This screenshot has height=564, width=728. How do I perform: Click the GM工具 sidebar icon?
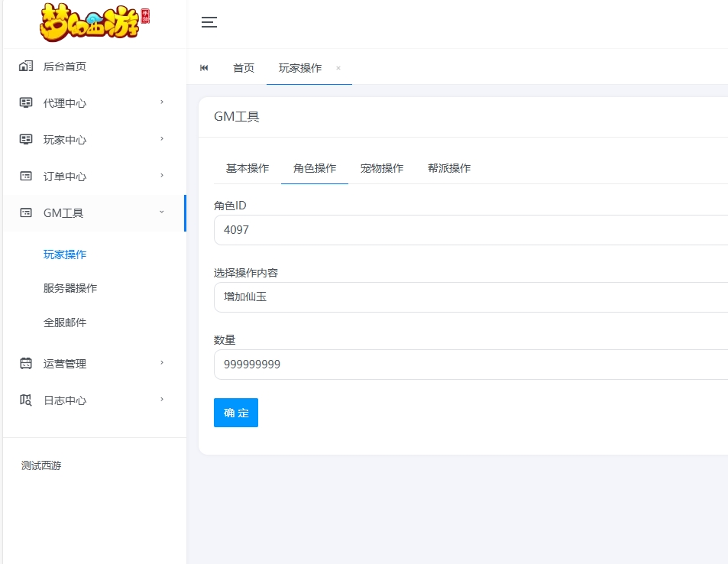(26, 212)
